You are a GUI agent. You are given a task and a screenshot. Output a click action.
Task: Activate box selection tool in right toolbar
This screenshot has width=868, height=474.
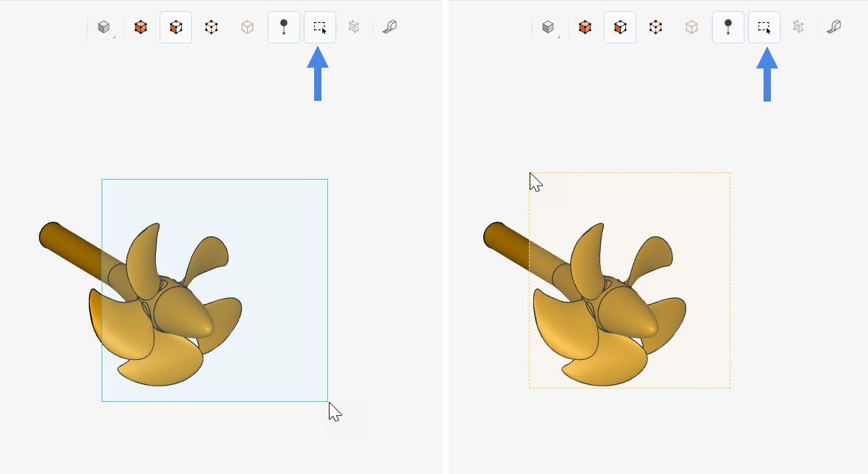(764, 27)
